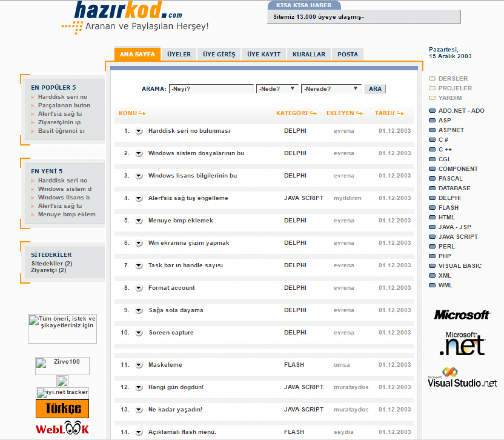The height and width of the screenshot is (440, 504).
Task: Open DERSLER section in right sidebar
Action: point(453,78)
